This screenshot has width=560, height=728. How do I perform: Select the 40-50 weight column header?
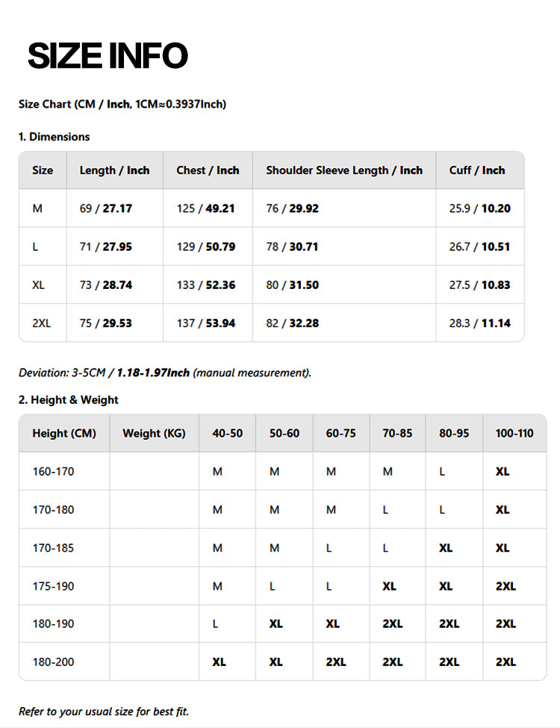(x=227, y=433)
